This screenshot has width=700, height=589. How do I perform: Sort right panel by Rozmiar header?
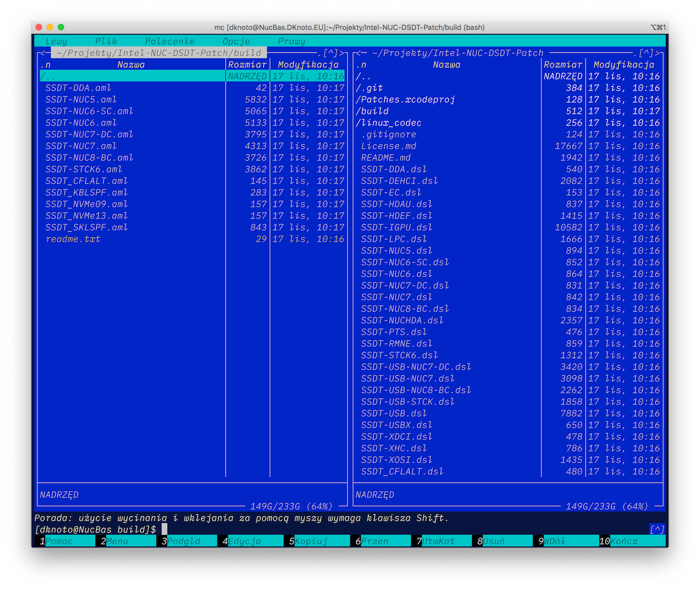[x=563, y=64]
